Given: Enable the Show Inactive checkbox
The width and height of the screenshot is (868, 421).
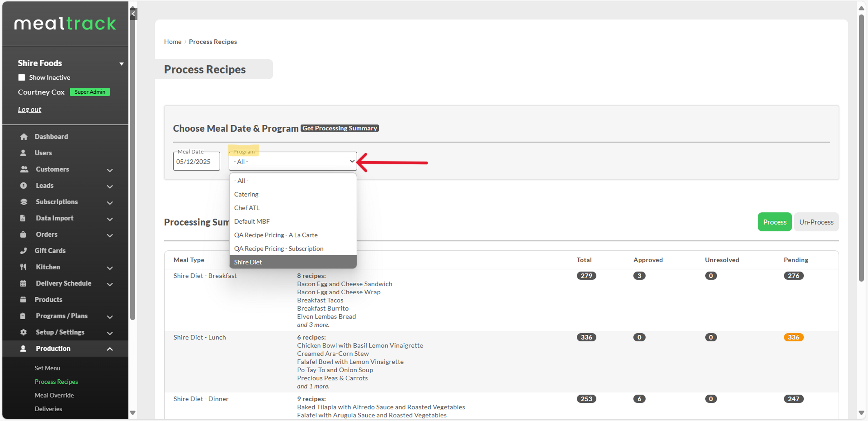Looking at the screenshot, I should (22, 77).
